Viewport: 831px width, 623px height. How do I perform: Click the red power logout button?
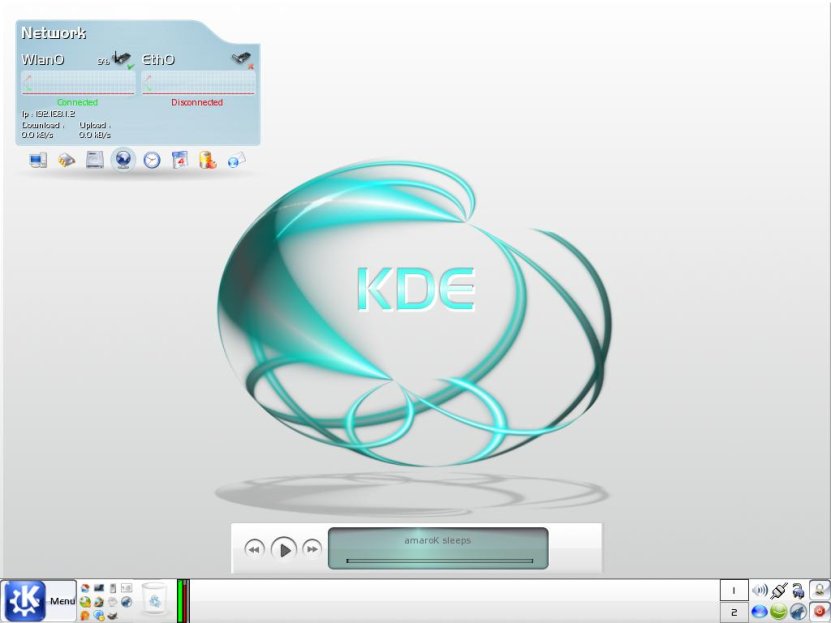point(820,612)
